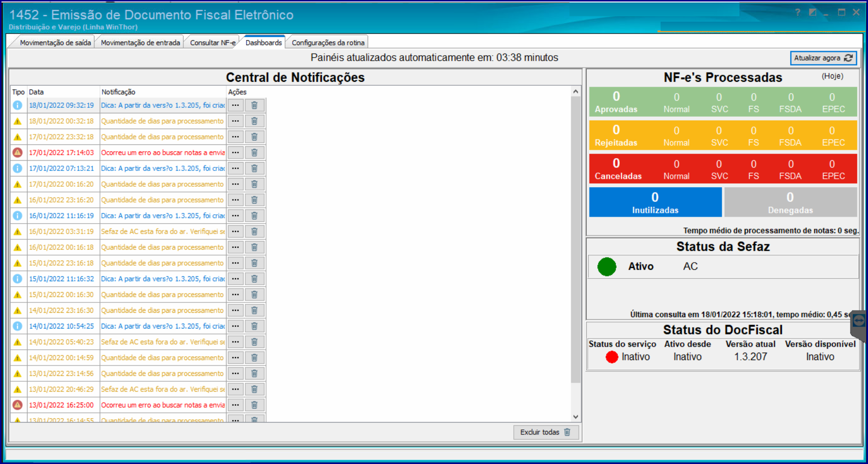Delete the 13/01/2022 16:25:00 error notification
868x464 pixels.
coord(255,405)
